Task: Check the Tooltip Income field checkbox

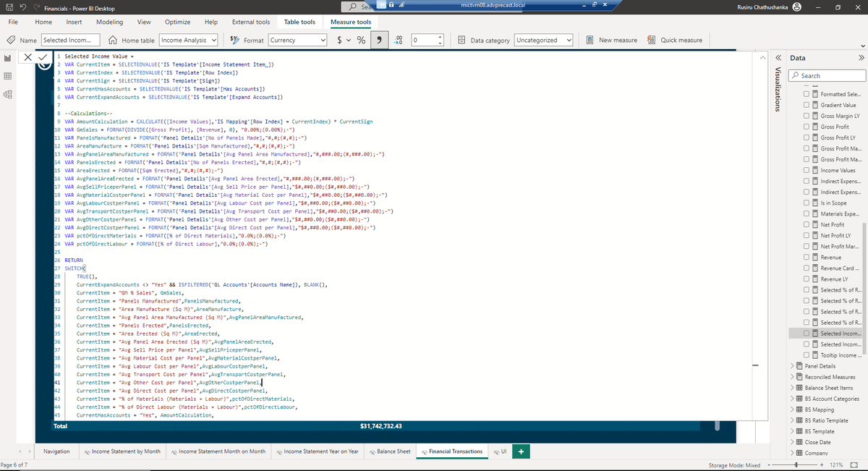Action: pos(806,355)
